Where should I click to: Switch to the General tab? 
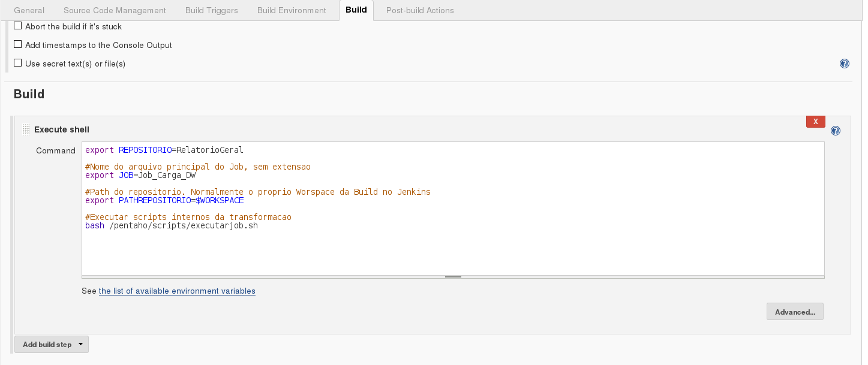click(x=29, y=10)
